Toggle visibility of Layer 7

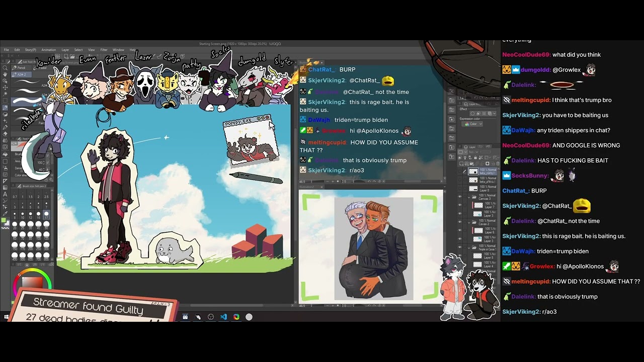point(459,205)
